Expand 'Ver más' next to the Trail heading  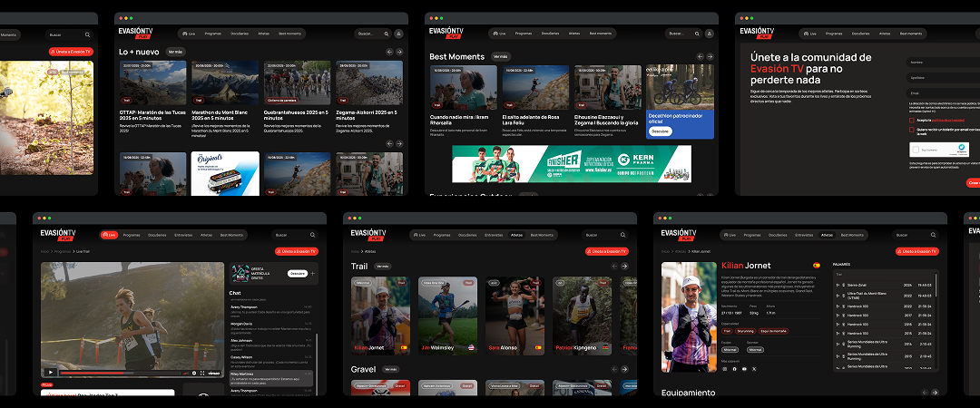(382, 267)
